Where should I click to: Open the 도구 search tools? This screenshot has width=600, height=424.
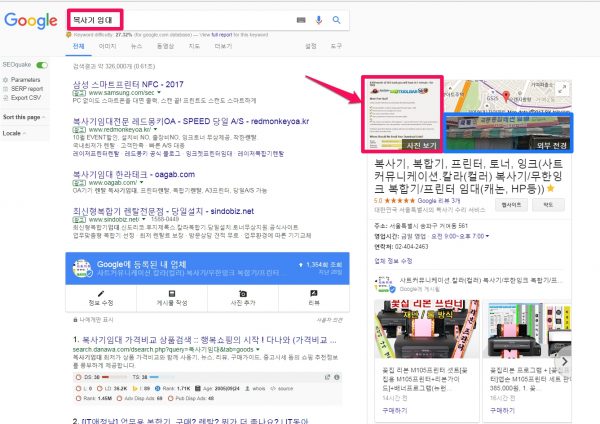pyautogui.click(x=336, y=46)
